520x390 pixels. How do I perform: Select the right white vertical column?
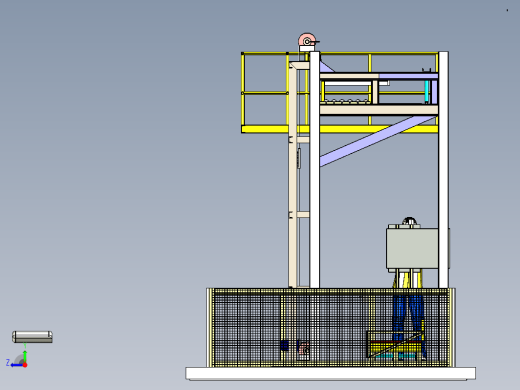pyautogui.click(x=443, y=169)
